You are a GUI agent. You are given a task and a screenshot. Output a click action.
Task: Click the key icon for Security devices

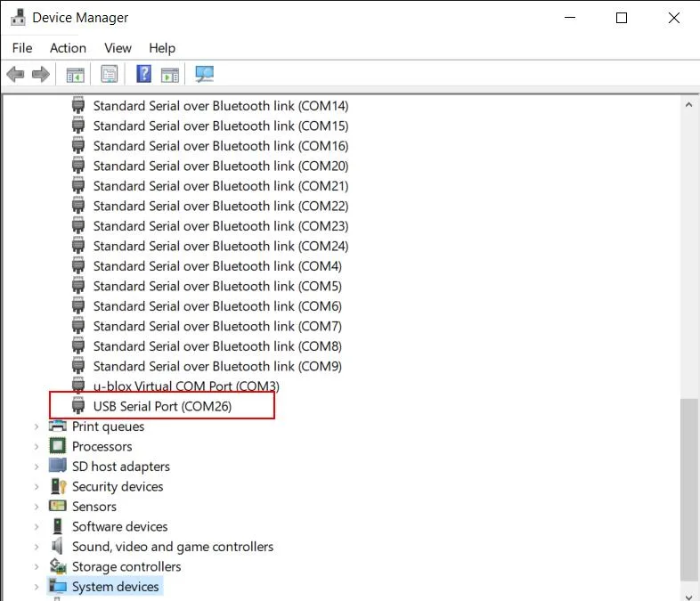pyautogui.click(x=59, y=486)
